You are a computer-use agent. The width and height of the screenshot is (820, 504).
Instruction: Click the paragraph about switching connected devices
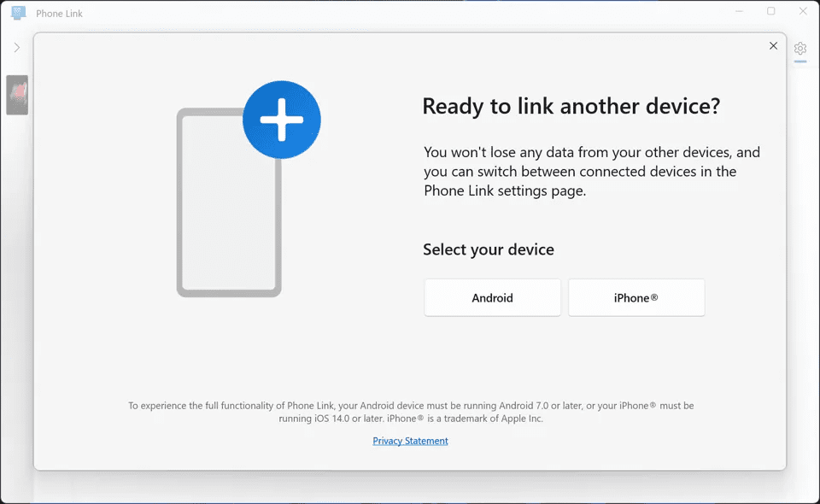(x=591, y=172)
